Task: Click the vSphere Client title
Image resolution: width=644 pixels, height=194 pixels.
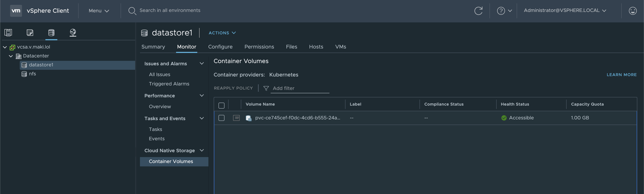Action: click(x=48, y=11)
